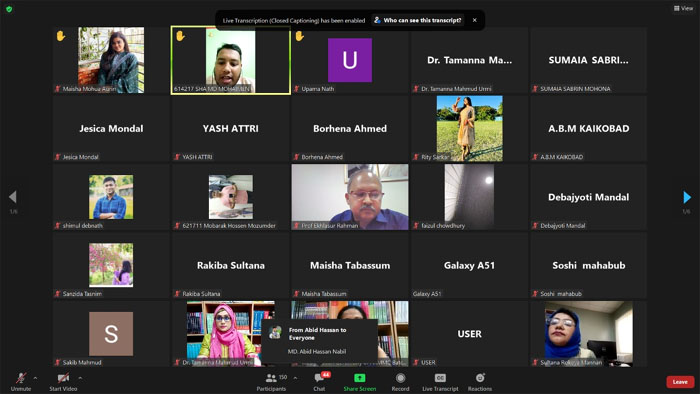Go to previous gallery page arrow
This screenshot has height=394, width=700.
click(x=12, y=197)
